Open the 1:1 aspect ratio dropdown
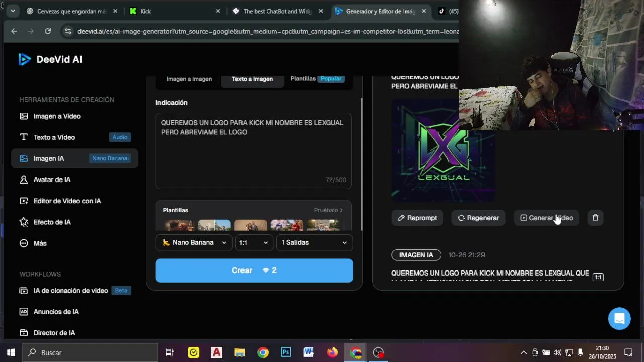The width and height of the screenshot is (644, 362). pos(254,242)
